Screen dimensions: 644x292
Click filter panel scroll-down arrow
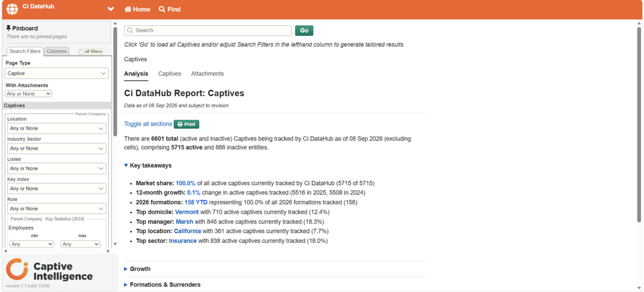115,244
